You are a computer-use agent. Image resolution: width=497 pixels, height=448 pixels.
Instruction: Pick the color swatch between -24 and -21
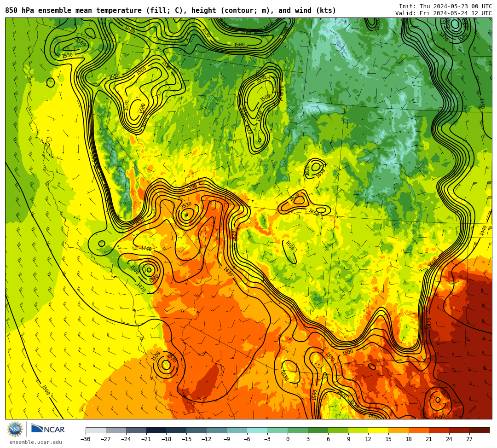136,430
